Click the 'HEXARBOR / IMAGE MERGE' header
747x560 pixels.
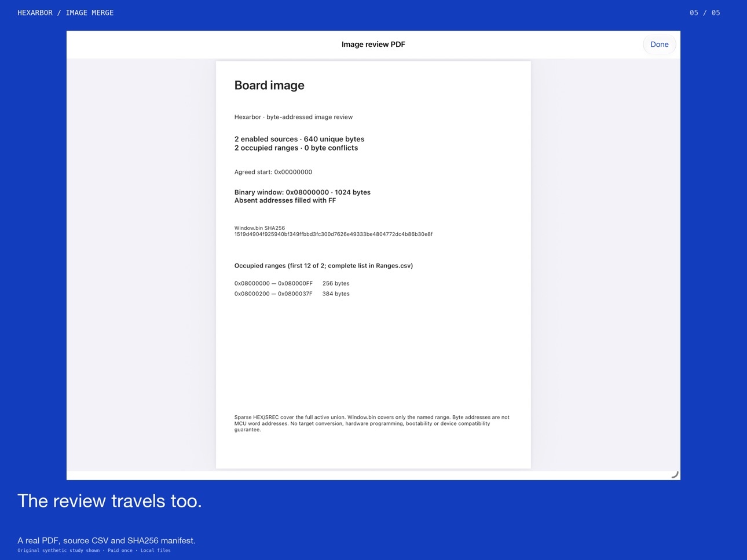pyautogui.click(x=65, y=13)
